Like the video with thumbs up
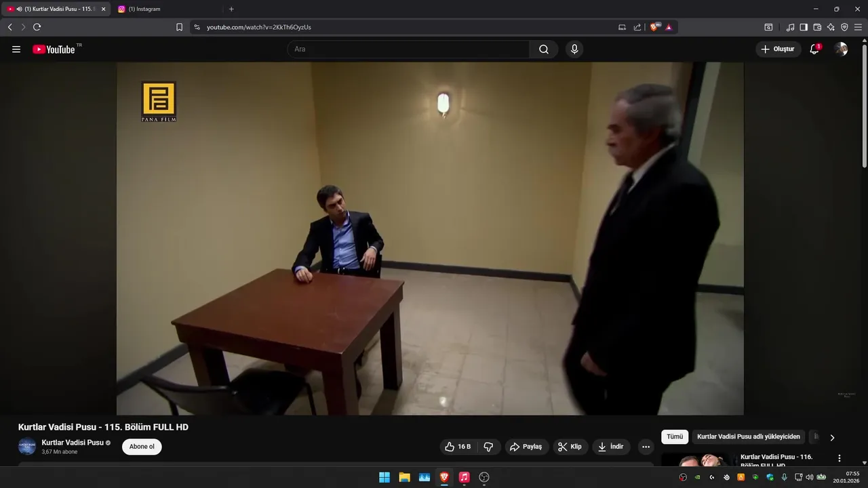 coord(458,447)
